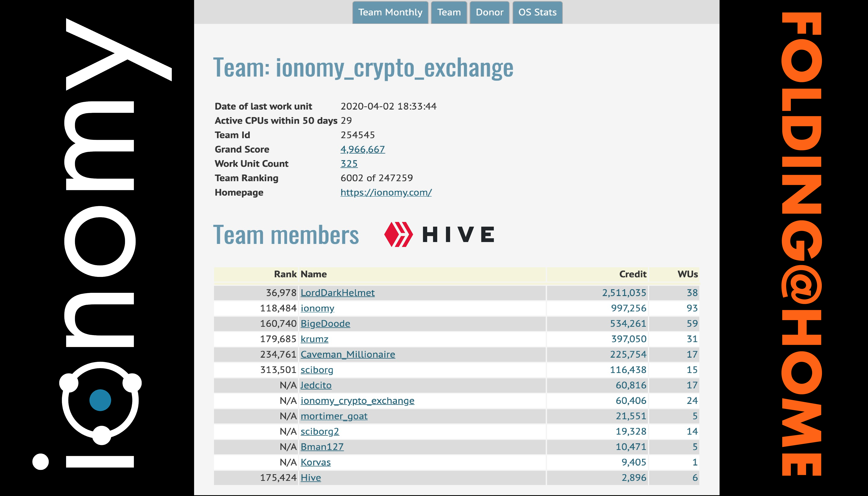
Task: Click rank value 36,978
Action: pyautogui.click(x=281, y=293)
